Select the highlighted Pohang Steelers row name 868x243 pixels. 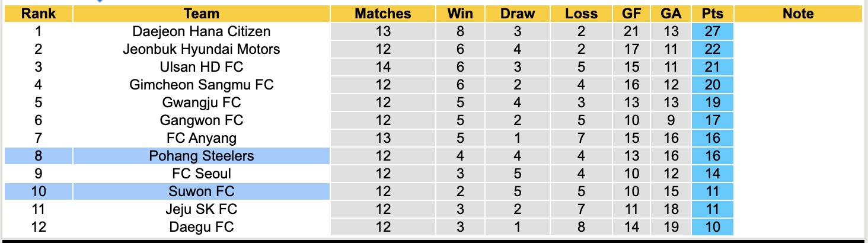(x=202, y=156)
